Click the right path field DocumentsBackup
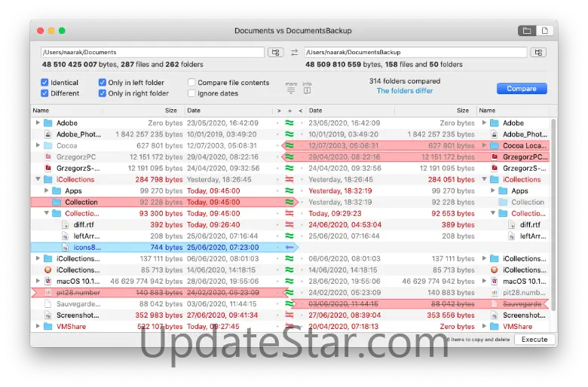The image size is (588, 387). pos(415,53)
